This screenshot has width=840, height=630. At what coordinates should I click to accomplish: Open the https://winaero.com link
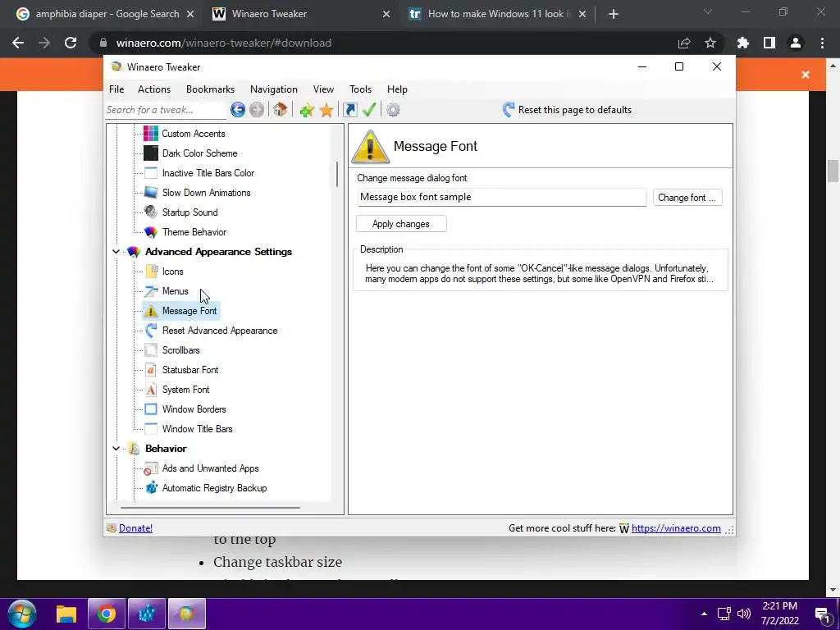coord(676,528)
